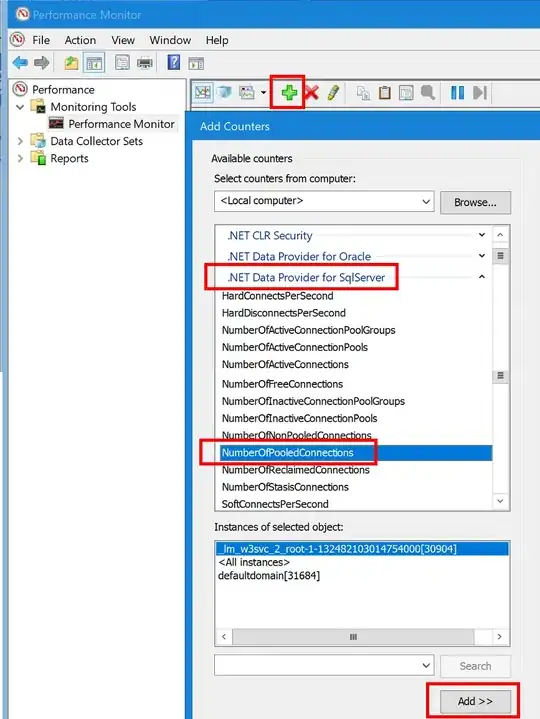Open the Action menu
The image size is (540, 719).
coord(80,40)
